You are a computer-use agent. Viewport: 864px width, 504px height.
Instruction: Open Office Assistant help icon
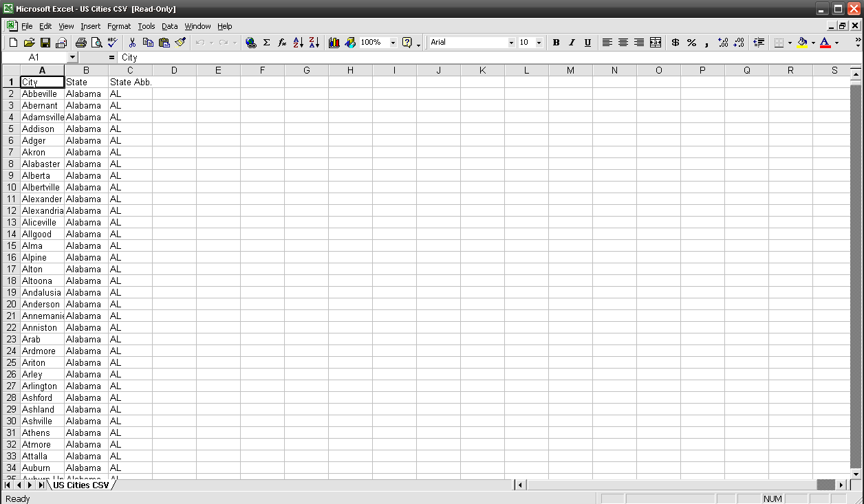click(x=407, y=43)
